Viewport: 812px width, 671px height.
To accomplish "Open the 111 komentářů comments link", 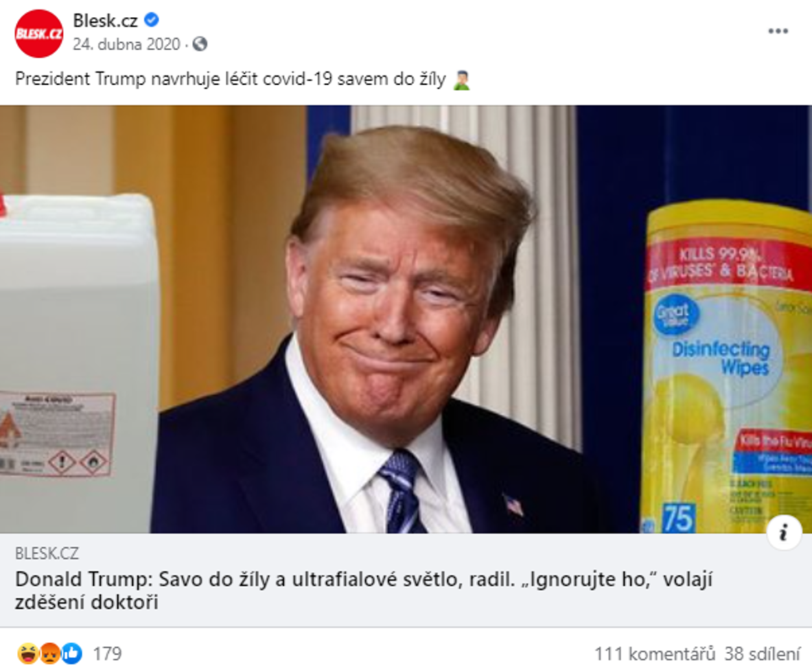I will point(655,654).
